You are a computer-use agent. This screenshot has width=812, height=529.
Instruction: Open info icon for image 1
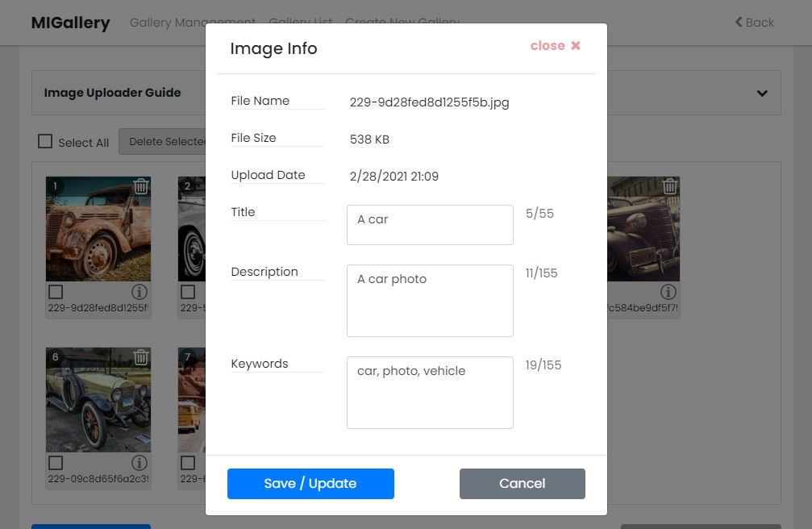tap(139, 292)
